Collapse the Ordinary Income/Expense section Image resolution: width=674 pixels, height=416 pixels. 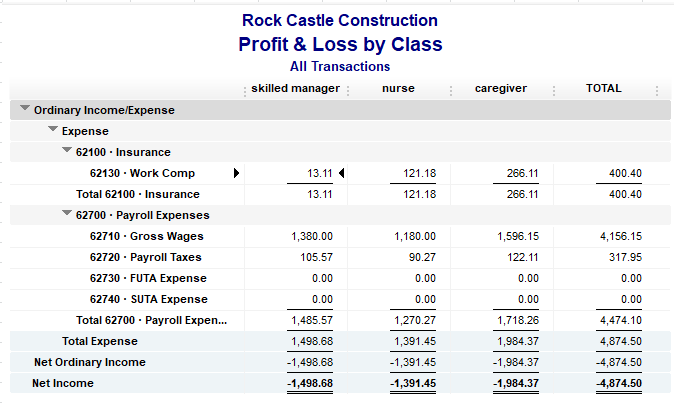click(25, 108)
